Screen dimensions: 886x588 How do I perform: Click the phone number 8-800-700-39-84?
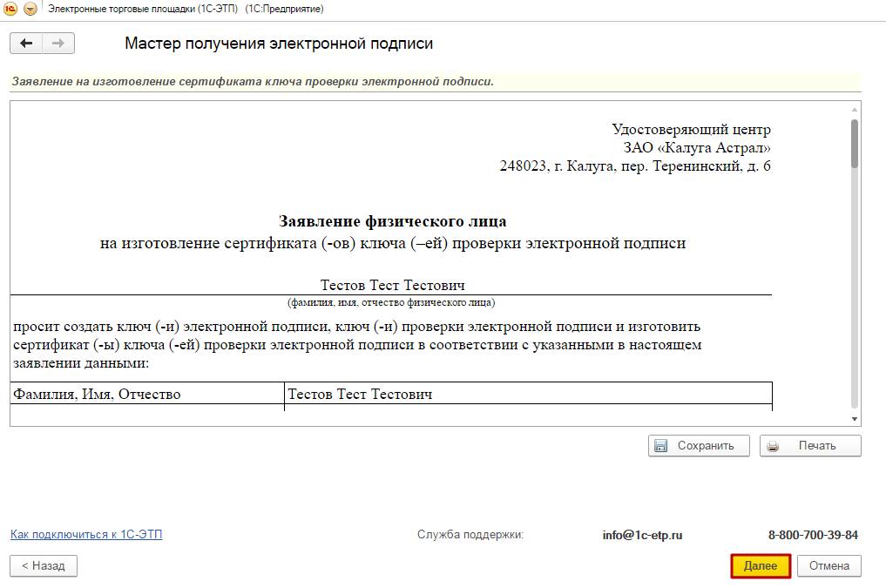click(x=813, y=535)
